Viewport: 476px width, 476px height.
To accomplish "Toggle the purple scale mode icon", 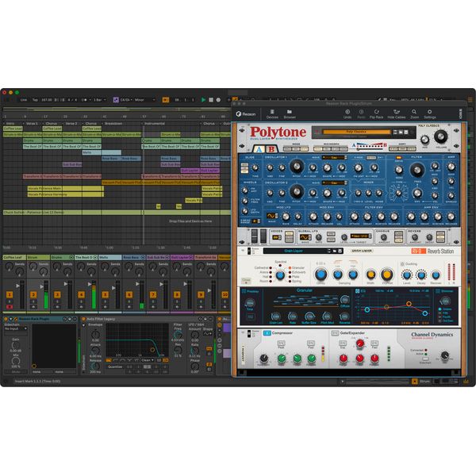I will coord(116,100).
